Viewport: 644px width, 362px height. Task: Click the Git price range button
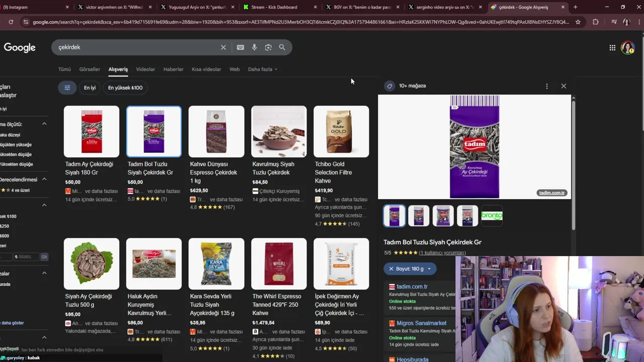pos(44,257)
